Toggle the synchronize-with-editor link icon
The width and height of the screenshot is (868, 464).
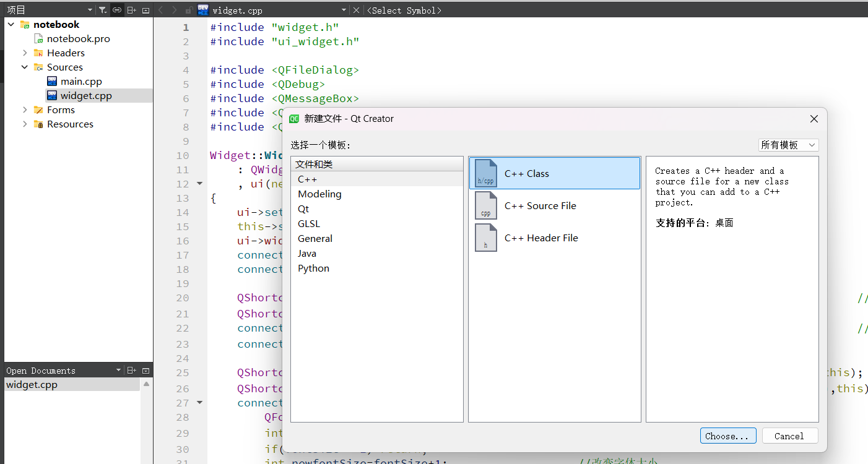(x=116, y=10)
